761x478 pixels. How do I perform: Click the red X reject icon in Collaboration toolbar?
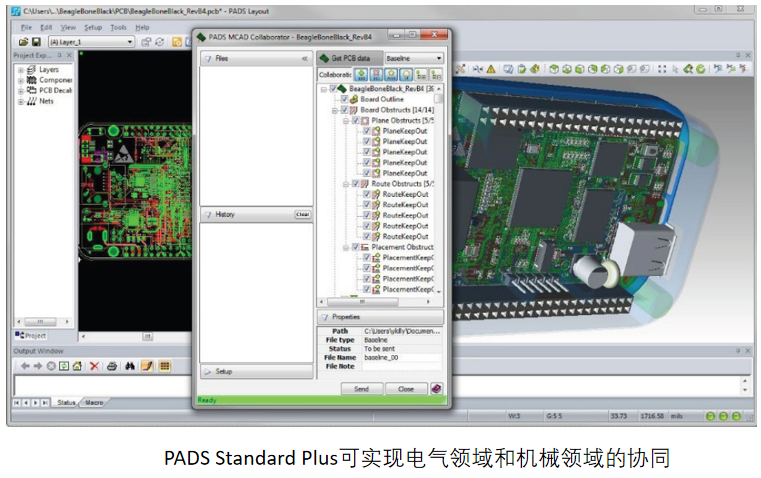click(376, 74)
